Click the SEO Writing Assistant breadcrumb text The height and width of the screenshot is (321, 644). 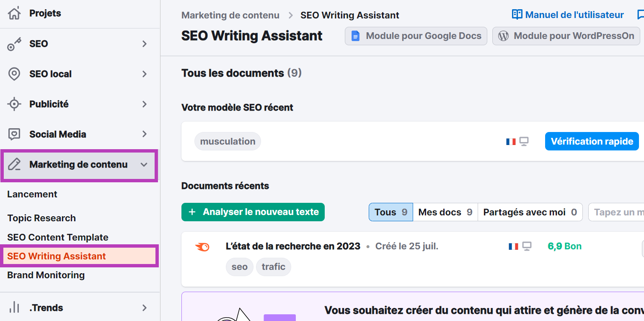350,16
